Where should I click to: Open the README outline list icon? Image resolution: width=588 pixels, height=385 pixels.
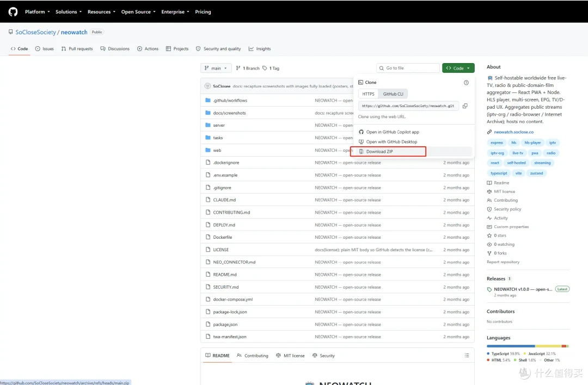(467, 356)
